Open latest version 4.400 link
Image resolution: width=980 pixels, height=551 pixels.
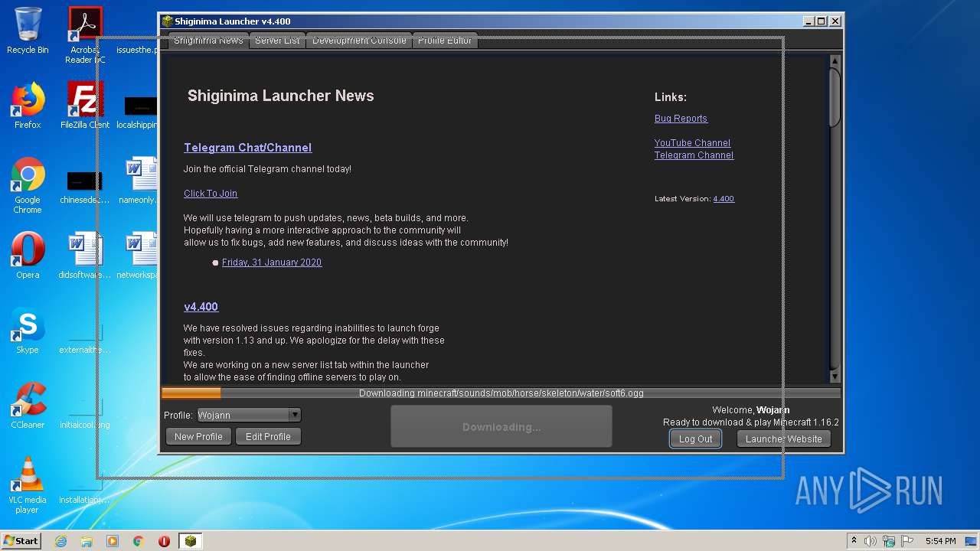tap(724, 199)
